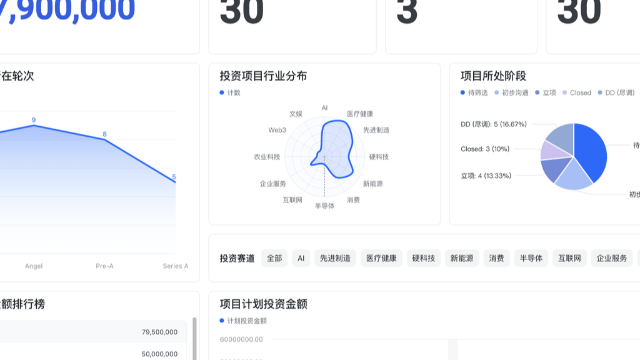Click the DD (尽调): 5 (16.67%) label

493,124
